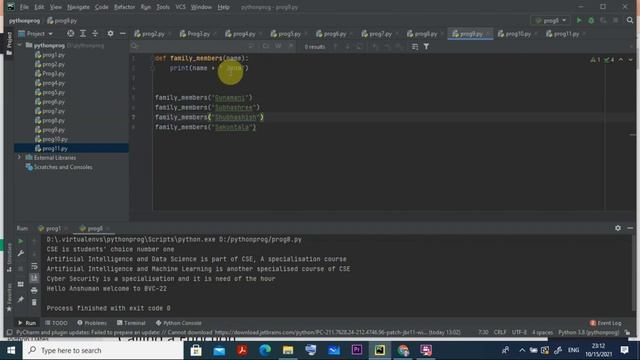This screenshot has width=640, height=360.
Task: Select Scratches and Consoles node
Action: (x=59, y=167)
